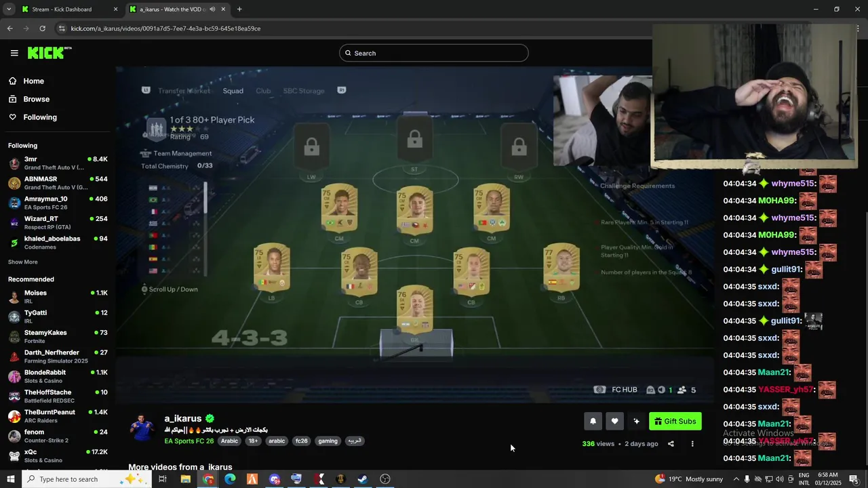Open 3mr's followed channel
Viewport: 868px width, 488px height.
point(57,163)
